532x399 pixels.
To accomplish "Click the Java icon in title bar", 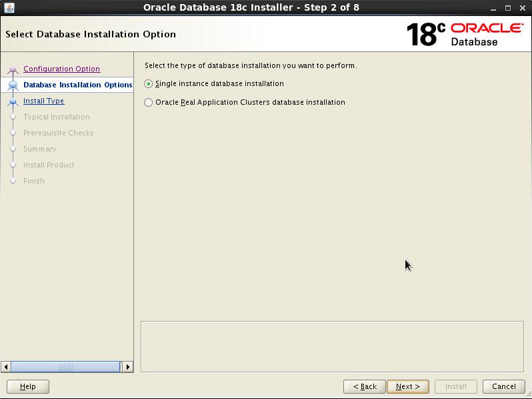I will 9,7.
